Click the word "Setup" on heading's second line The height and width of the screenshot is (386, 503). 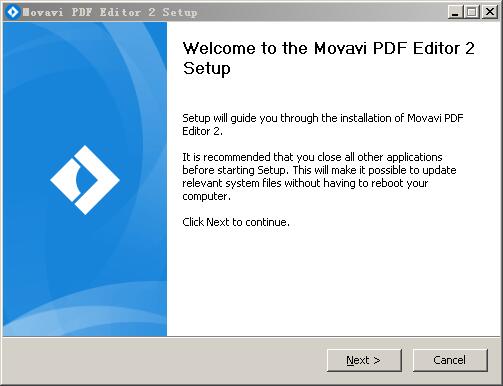207,68
